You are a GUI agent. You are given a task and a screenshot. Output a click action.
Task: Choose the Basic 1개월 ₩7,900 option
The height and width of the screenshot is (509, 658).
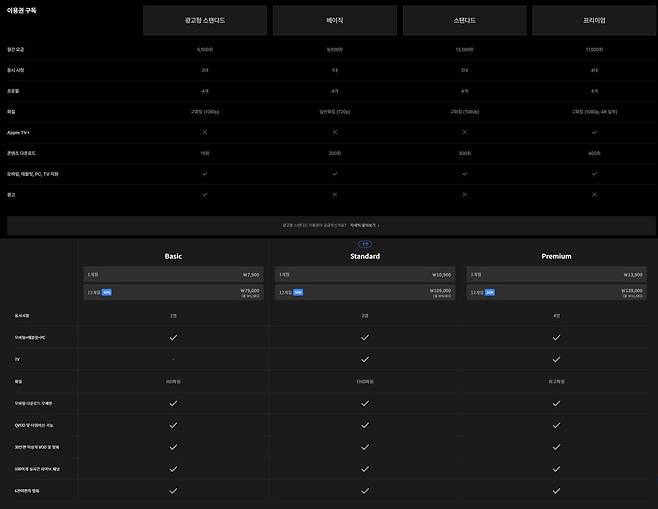pos(173,274)
